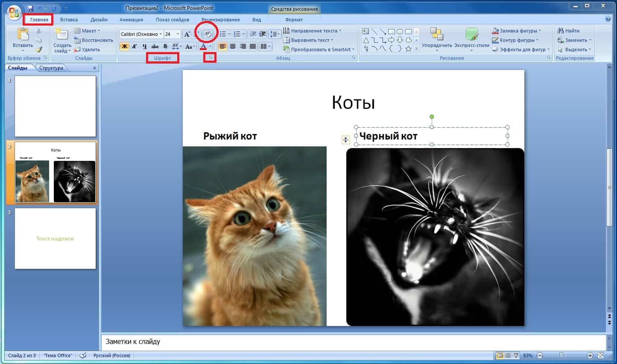The height and width of the screenshot is (364, 617).
Task: Start slide show from status bar
Action: (516, 355)
